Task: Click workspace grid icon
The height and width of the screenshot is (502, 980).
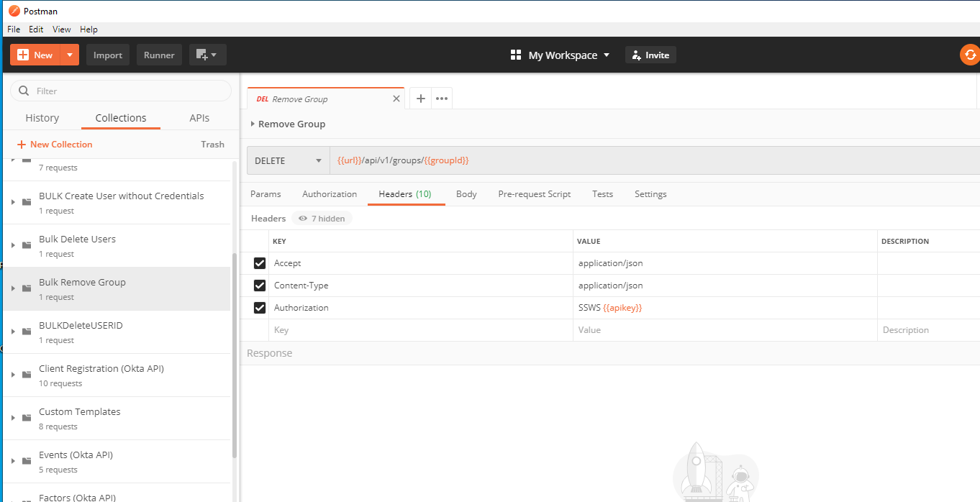Action: (515, 55)
